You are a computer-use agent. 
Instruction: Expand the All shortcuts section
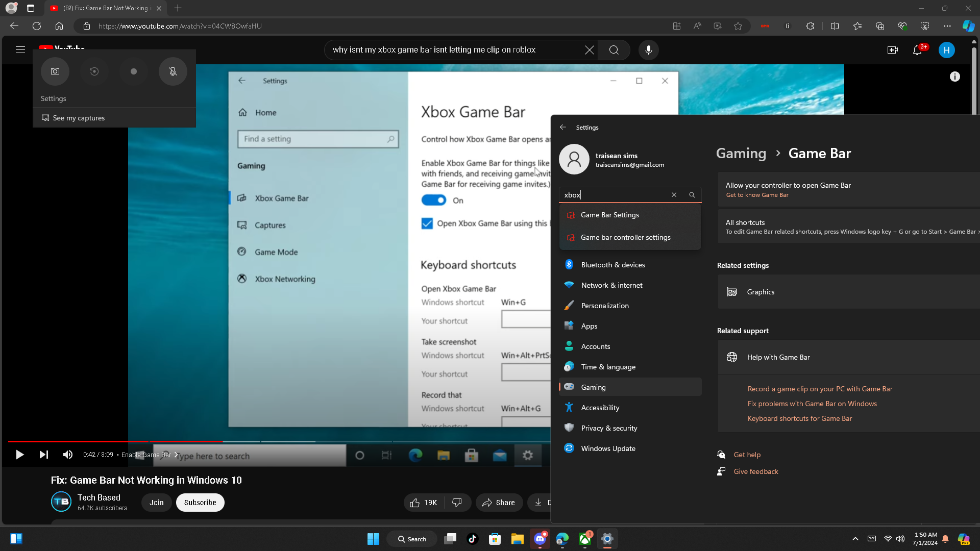pos(849,227)
